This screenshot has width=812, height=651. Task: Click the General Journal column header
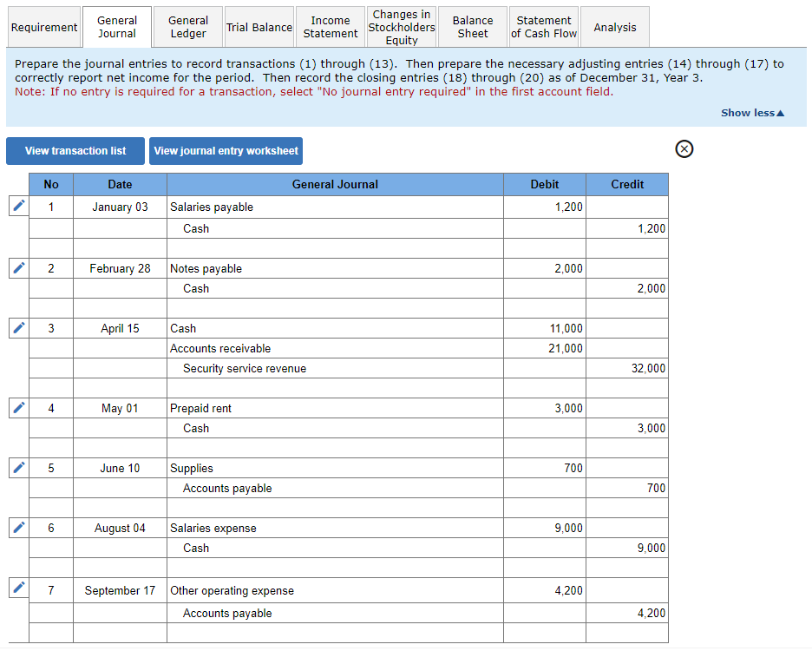(335, 185)
